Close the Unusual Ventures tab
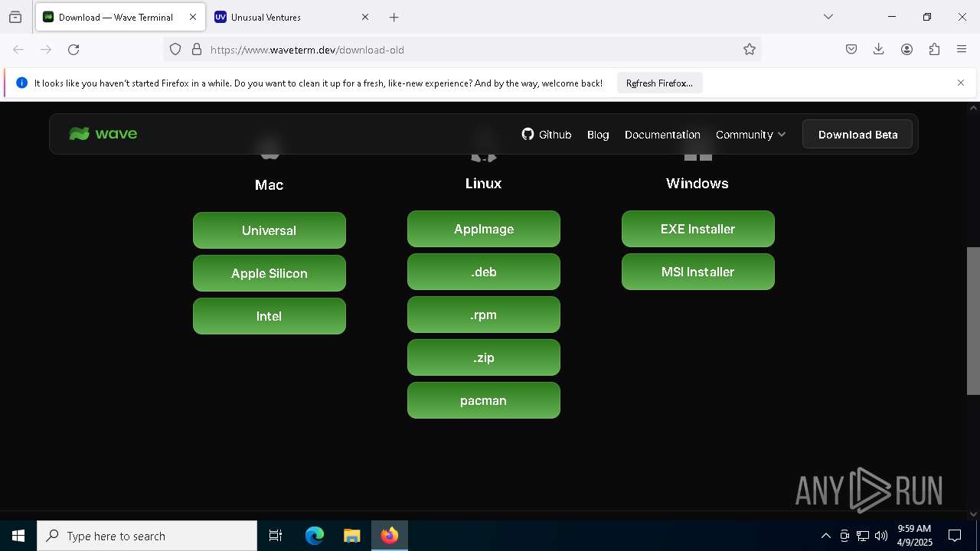 365,17
